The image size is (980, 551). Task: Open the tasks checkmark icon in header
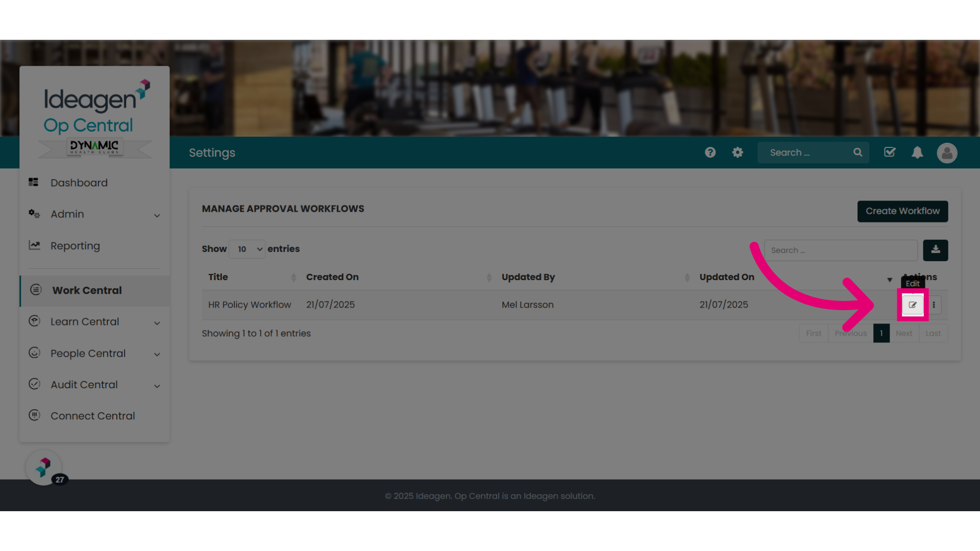890,152
